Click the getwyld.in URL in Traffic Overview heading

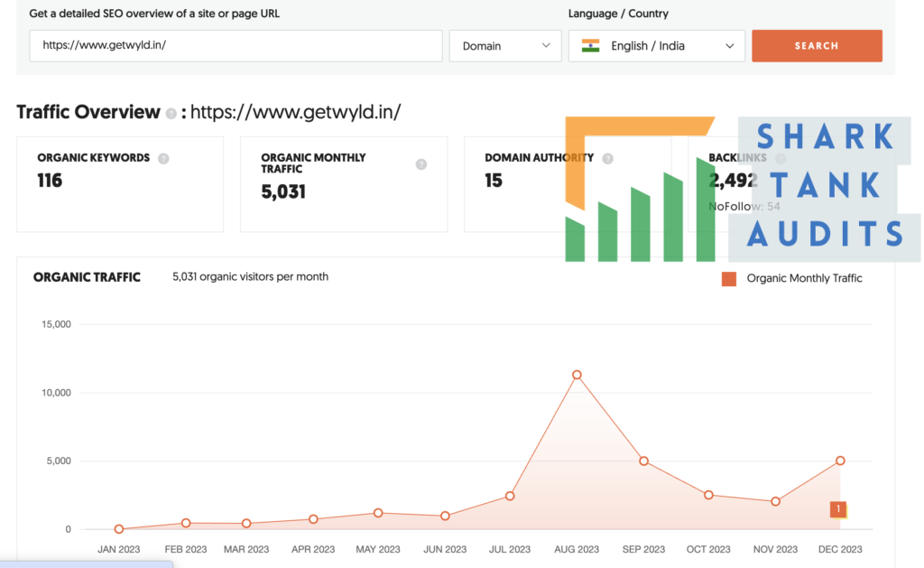[x=295, y=112]
